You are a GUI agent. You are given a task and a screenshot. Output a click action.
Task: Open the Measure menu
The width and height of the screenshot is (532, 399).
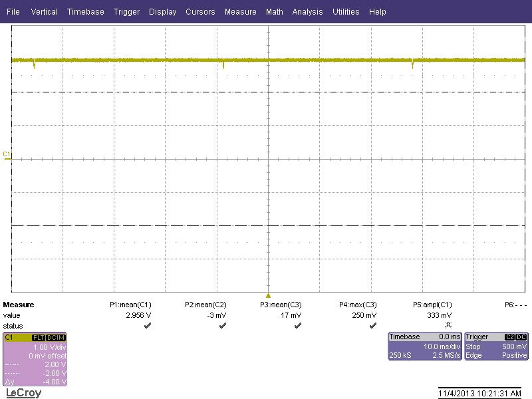241,11
